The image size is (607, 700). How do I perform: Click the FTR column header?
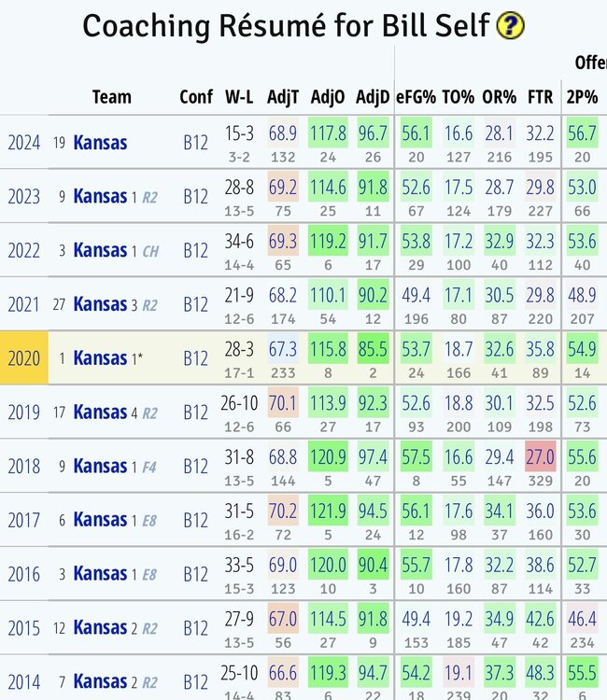539,97
